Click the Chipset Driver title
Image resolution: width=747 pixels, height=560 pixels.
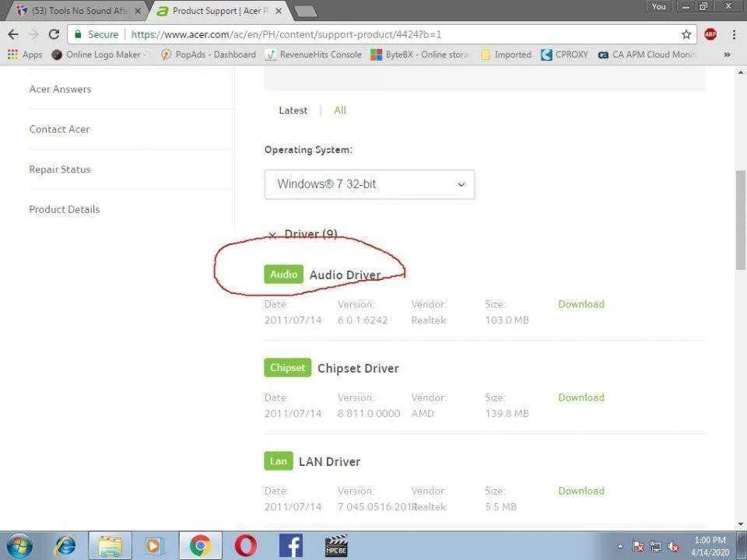358,368
